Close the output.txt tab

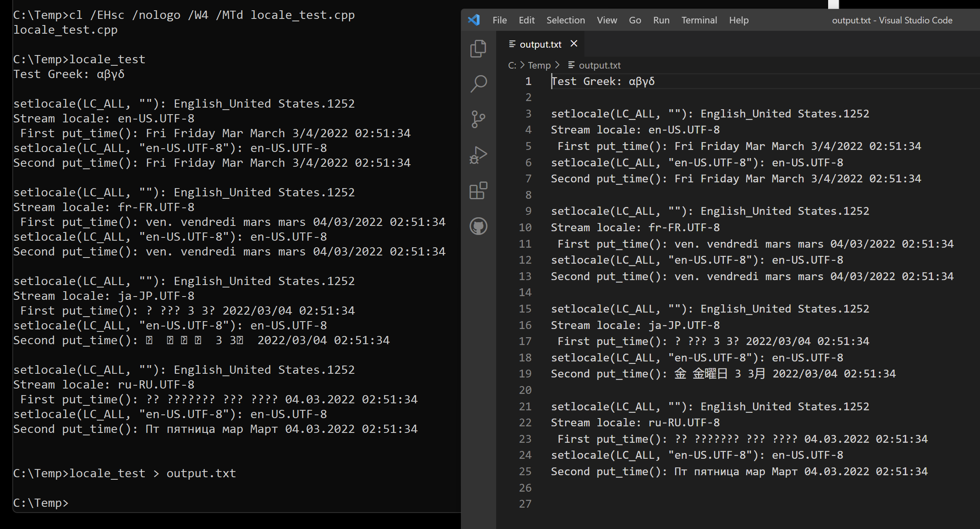pos(574,44)
